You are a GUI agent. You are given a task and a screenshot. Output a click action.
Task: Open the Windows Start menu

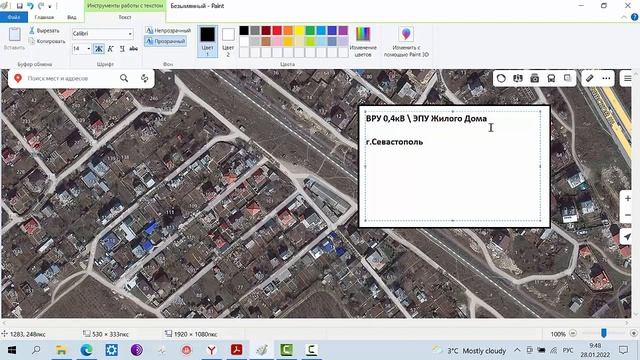(x=11, y=350)
